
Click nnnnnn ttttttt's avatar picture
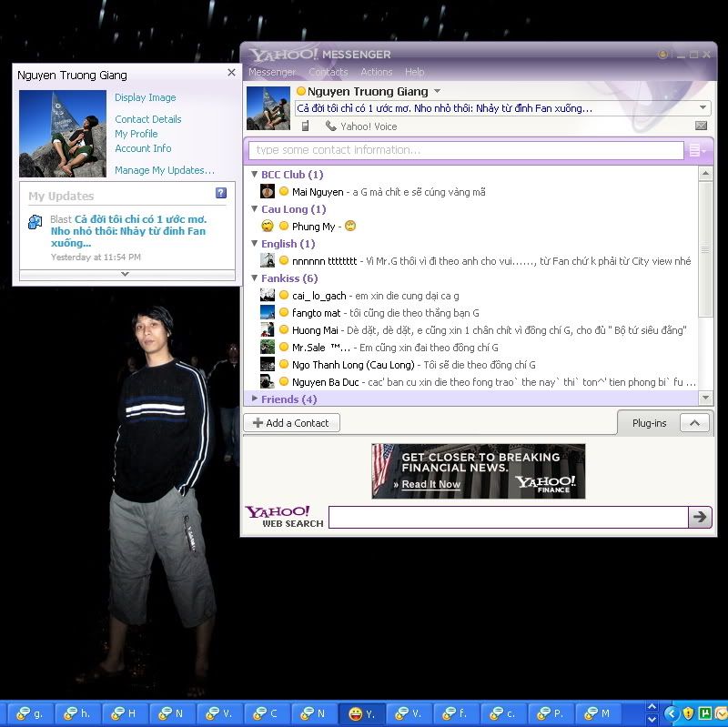point(267,260)
